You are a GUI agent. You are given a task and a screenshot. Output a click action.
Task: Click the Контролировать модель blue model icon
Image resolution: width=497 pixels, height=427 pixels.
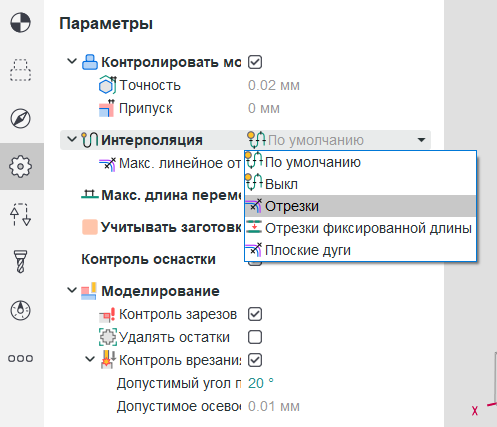coord(90,62)
